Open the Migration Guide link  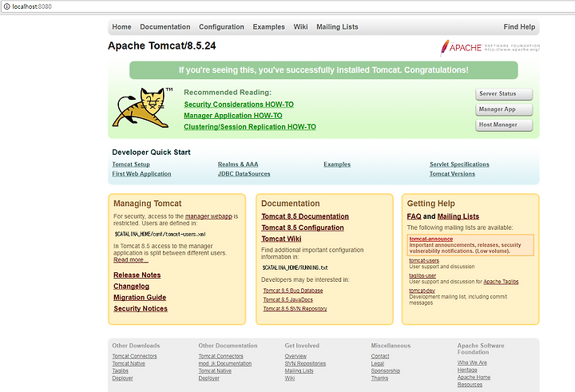pyautogui.click(x=140, y=297)
